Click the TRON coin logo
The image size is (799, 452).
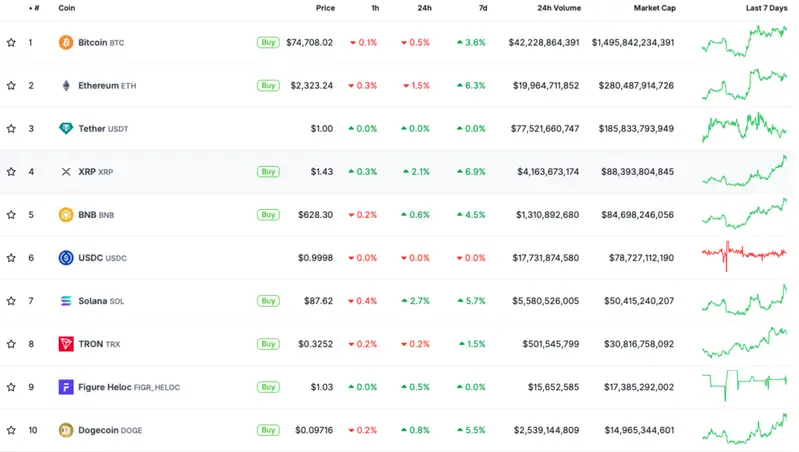66,344
